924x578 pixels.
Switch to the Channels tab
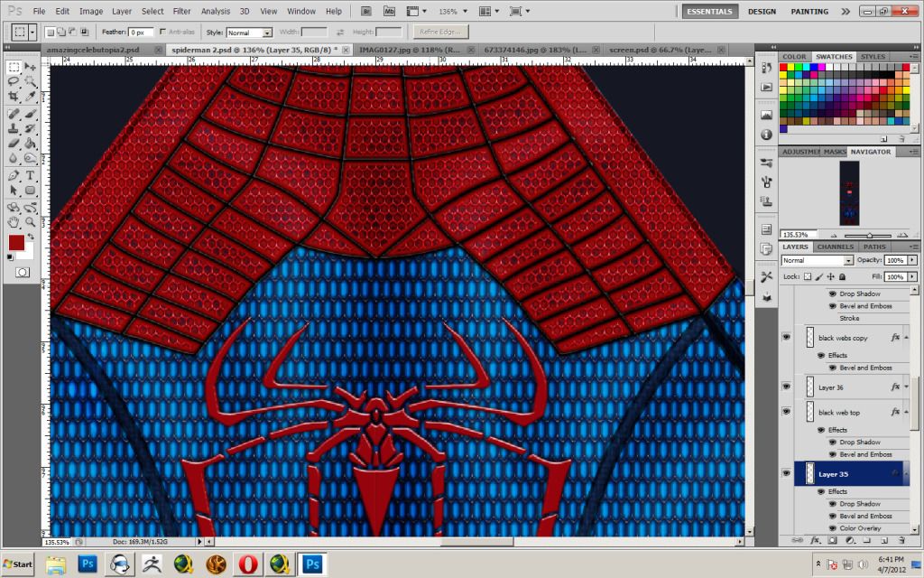coord(835,247)
